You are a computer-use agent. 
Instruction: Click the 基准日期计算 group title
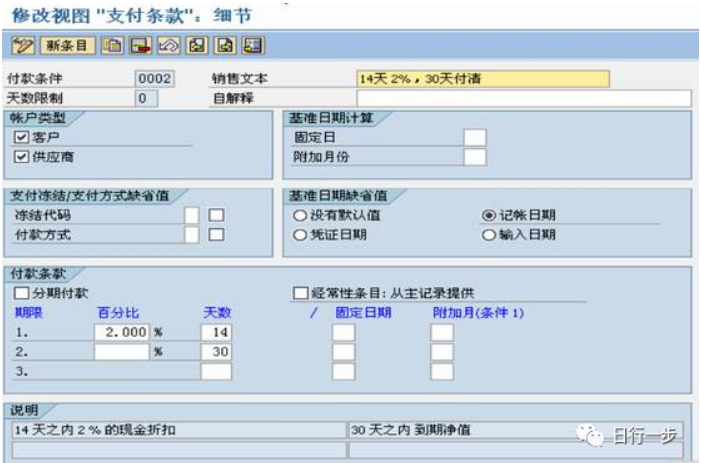click(x=331, y=118)
